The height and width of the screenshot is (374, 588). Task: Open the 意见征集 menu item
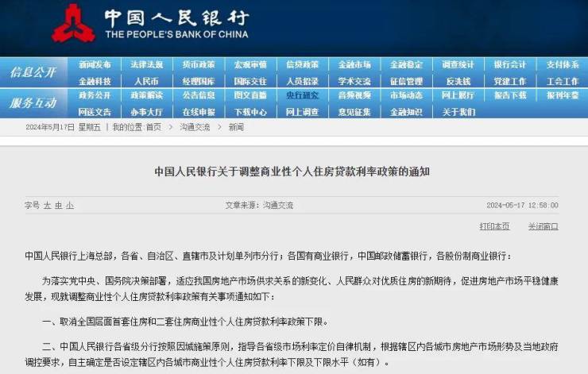(x=354, y=112)
